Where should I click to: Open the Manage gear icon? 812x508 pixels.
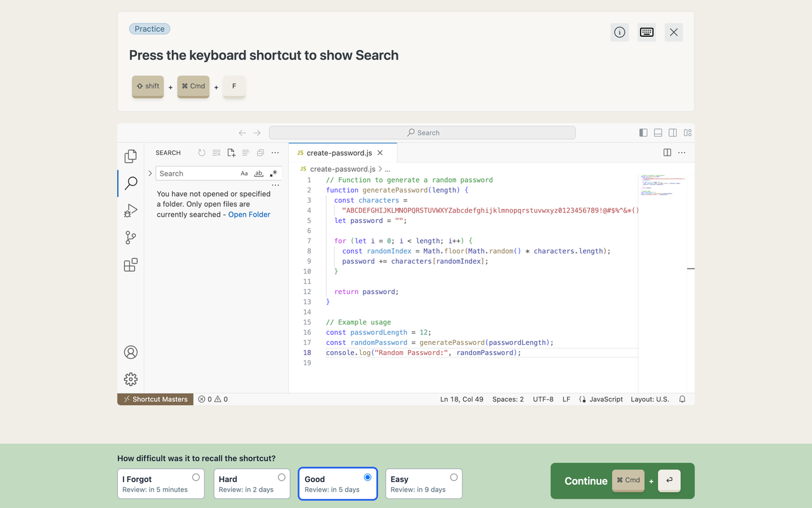[x=131, y=379]
